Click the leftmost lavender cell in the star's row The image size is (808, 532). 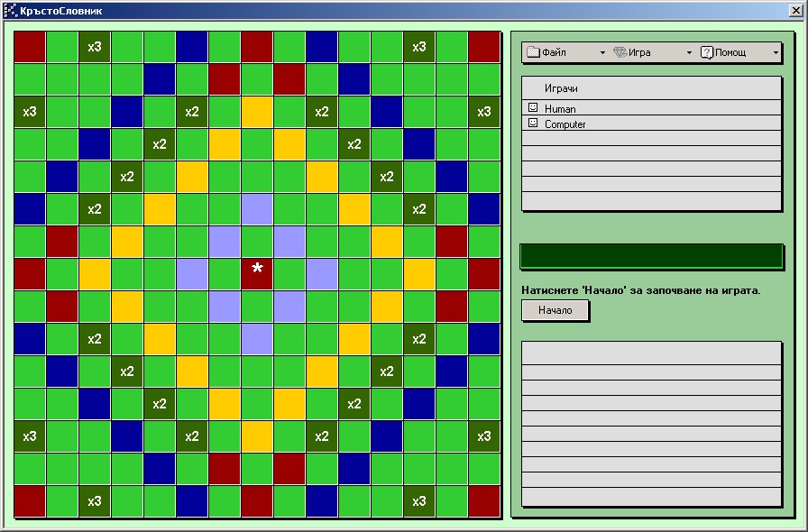coord(192,274)
